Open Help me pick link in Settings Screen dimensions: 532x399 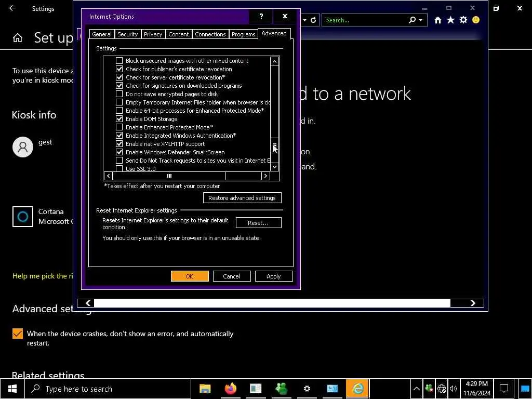click(x=43, y=276)
